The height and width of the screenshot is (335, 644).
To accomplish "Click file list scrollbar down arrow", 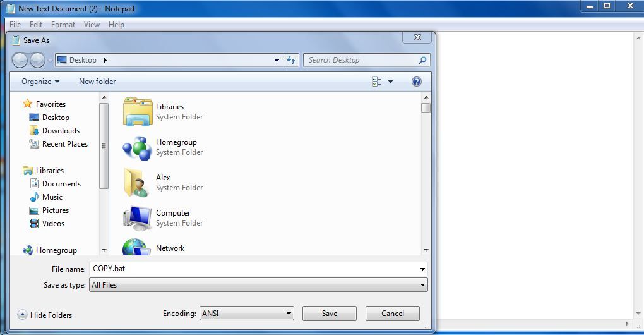I will [426, 250].
